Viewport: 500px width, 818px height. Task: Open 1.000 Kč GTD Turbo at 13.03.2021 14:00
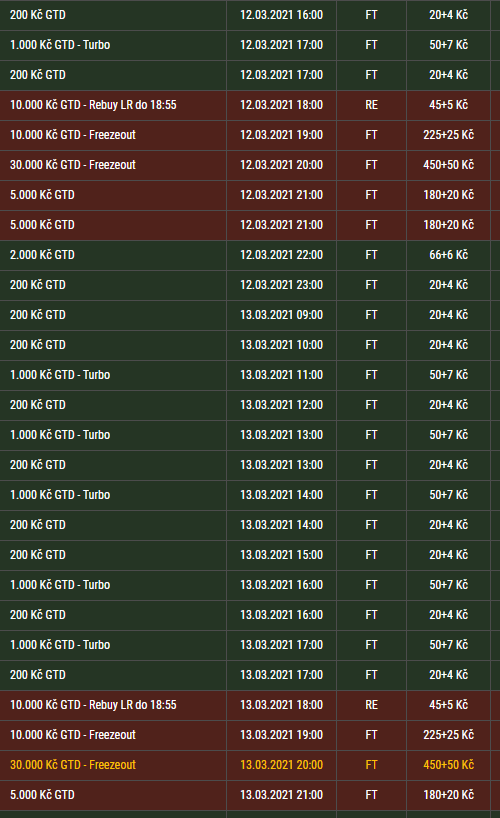(x=250, y=495)
